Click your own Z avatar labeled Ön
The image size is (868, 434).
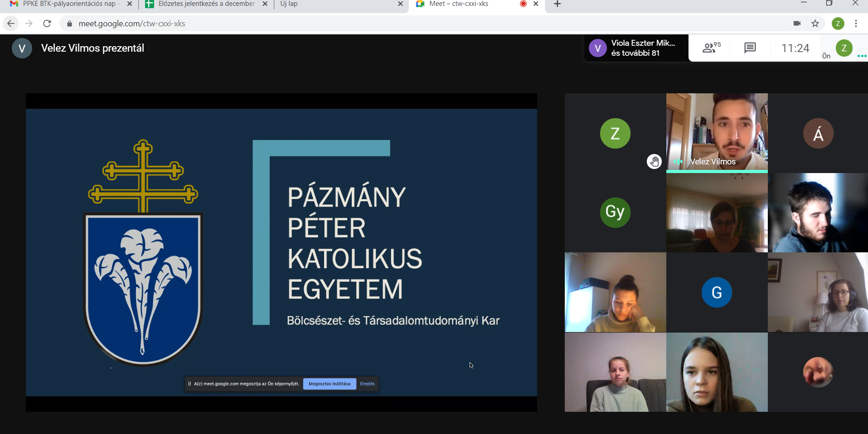click(x=844, y=48)
